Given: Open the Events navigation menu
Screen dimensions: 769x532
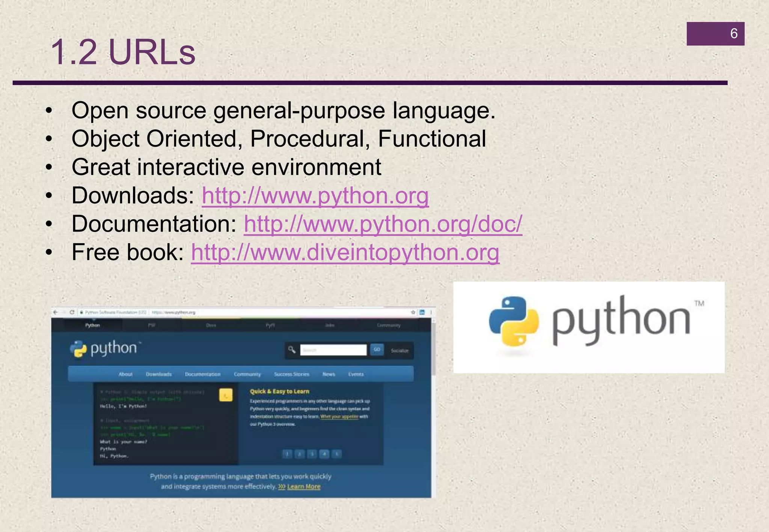Looking at the screenshot, I should coord(356,374).
